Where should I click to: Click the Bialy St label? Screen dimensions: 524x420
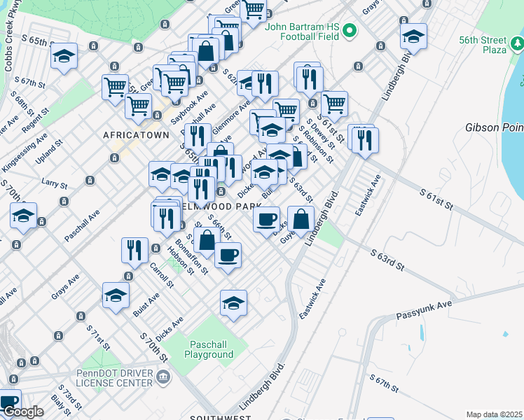coord(61,405)
